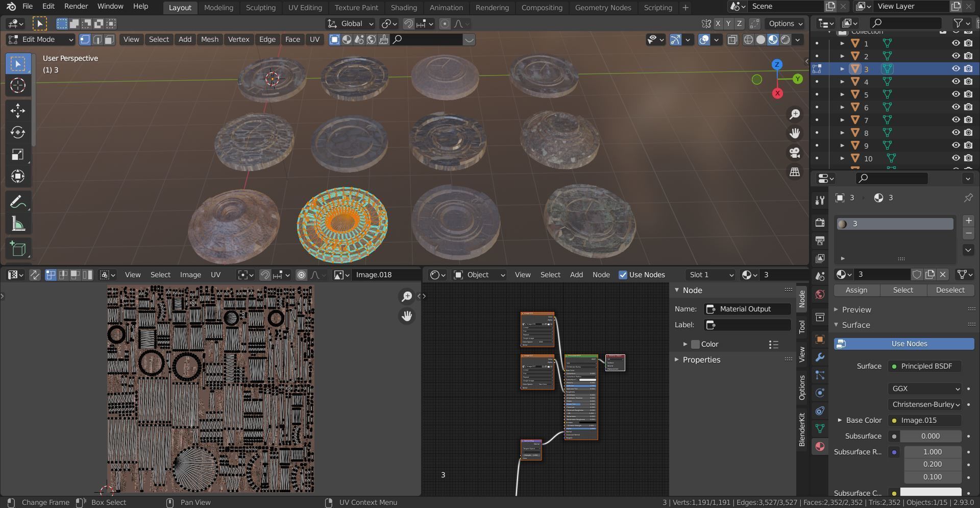Screen dimensions: 980x508
Task: Open the Edit Mode dropdown
Action: tap(41, 40)
